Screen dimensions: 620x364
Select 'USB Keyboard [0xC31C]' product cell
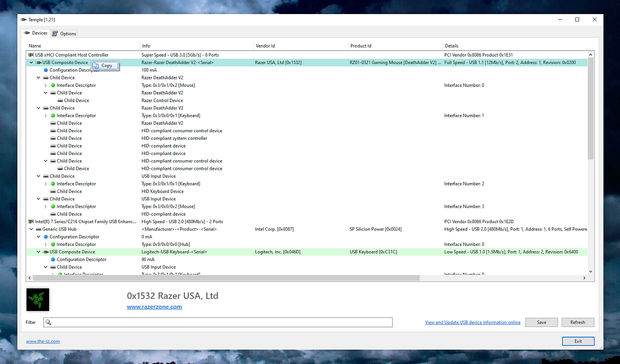coord(373,252)
